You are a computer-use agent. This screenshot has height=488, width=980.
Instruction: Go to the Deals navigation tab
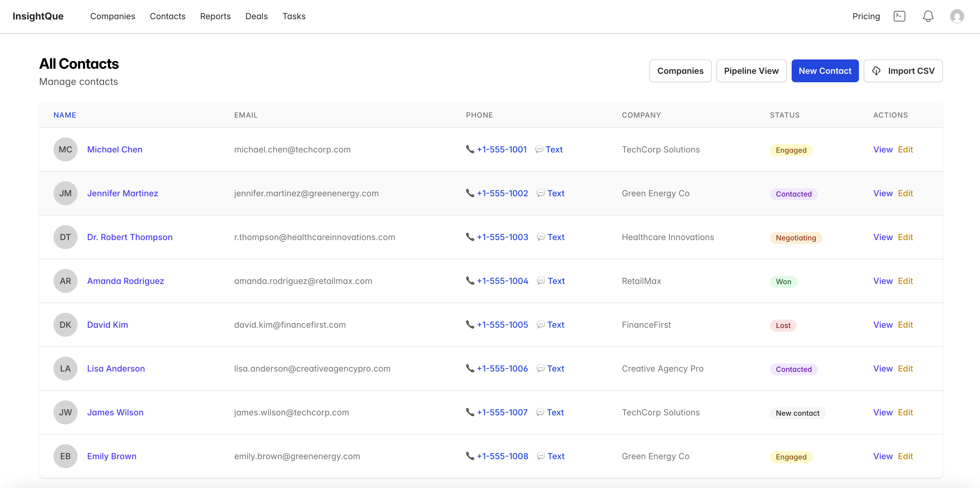coord(256,16)
